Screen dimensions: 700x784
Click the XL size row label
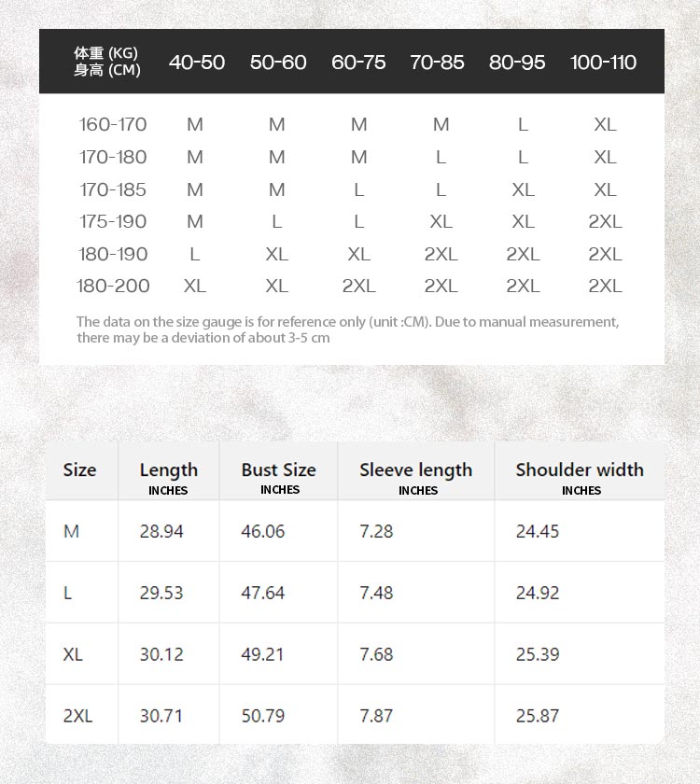(73, 654)
